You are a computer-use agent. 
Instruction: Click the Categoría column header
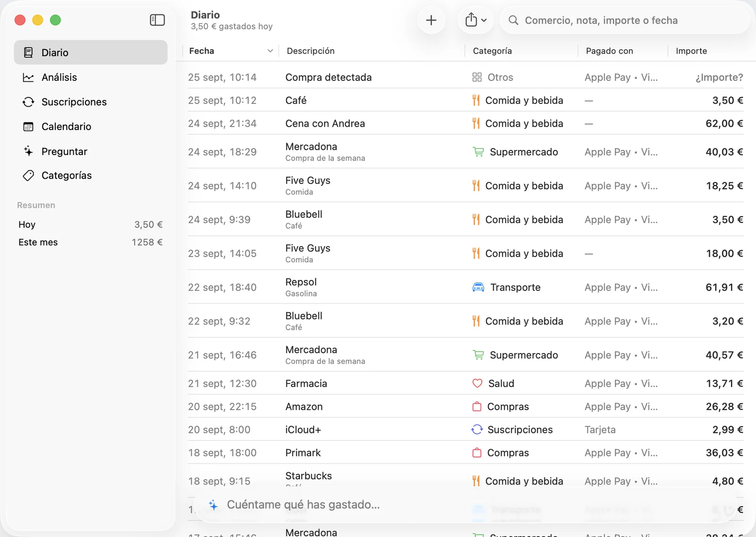pyautogui.click(x=492, y=51)
